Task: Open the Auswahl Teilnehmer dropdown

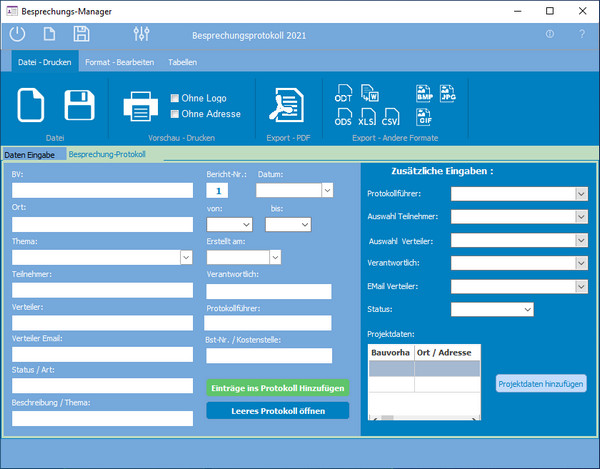Action: (x=580, y=216)
